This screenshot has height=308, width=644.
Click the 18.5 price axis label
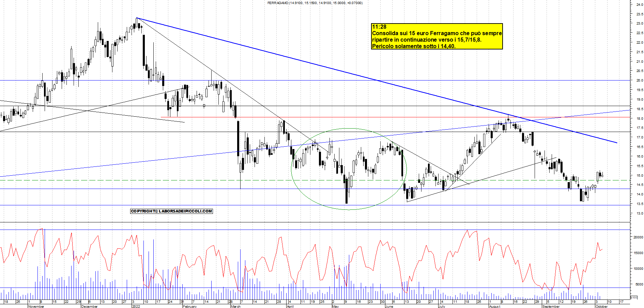(x=640, y=109)
